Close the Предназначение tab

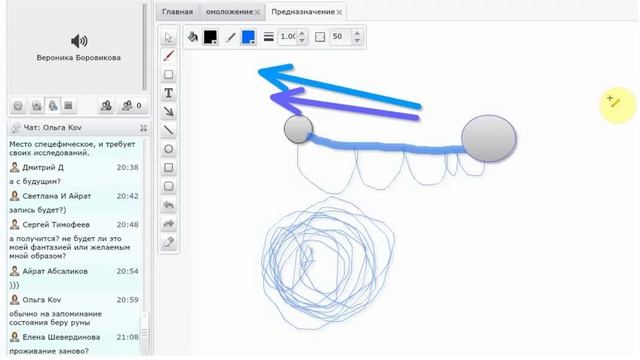[339, 12]
